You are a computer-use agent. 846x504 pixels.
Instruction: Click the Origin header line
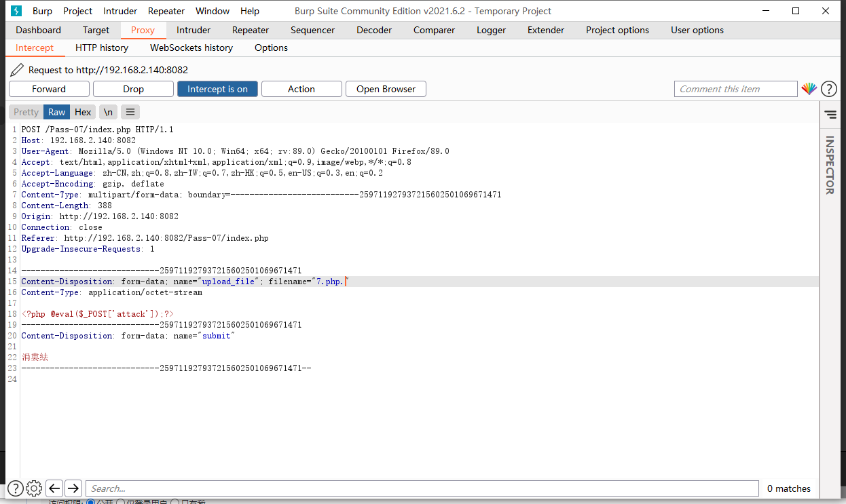coord(100,216)
